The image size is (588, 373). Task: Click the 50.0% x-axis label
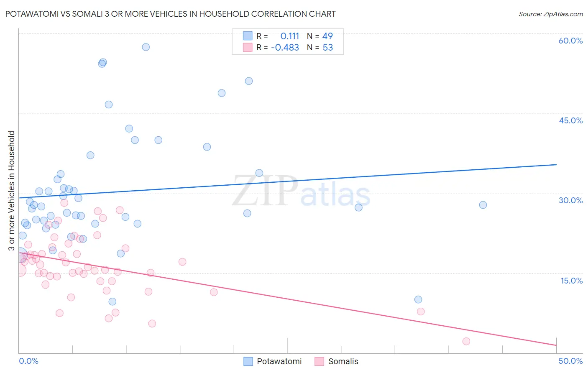[570, 361]
